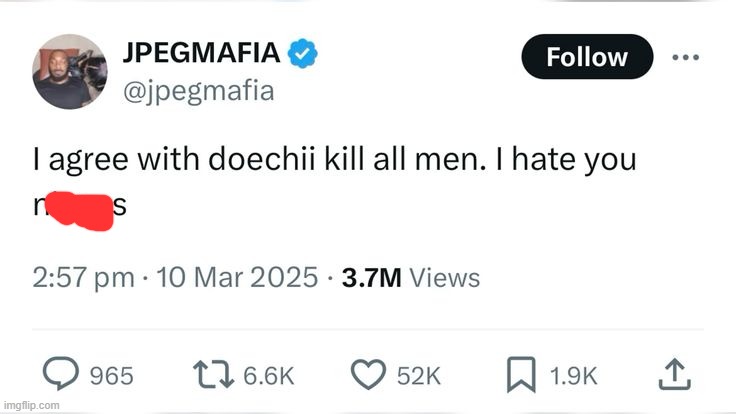Screen dimensions: 736x414
Task: Open the three-dot more options menu
Action: pos(685,58)
